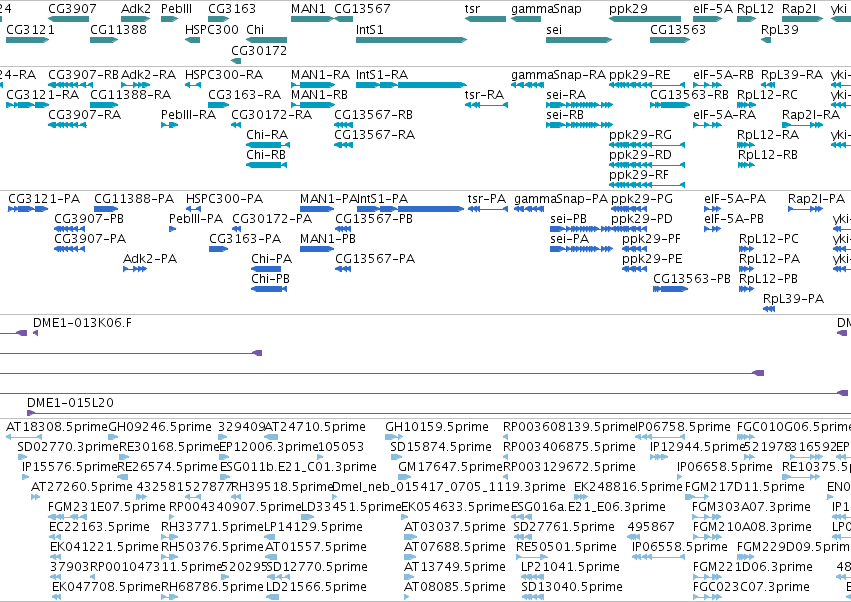This screenshot has width=851, height=602.
Task: Select EST LP21041.5prime
Action: pyautogui.click(x=570, y=567)
